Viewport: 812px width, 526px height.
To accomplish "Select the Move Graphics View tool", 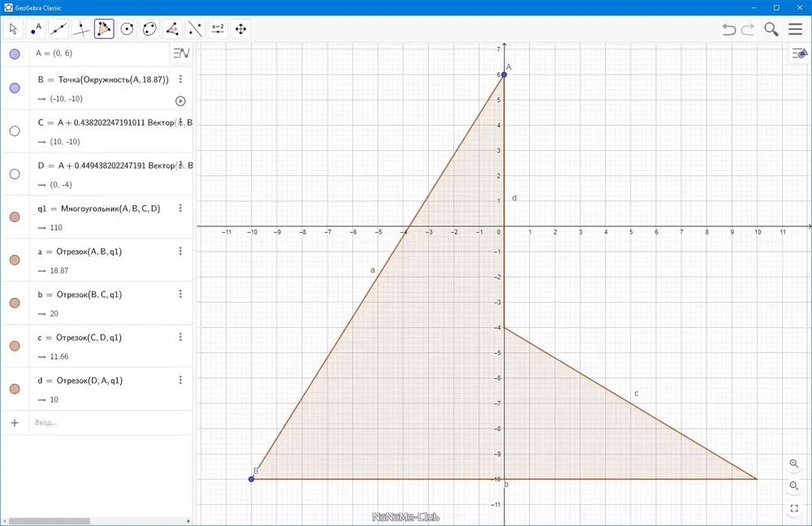I will tap(241, 29).
